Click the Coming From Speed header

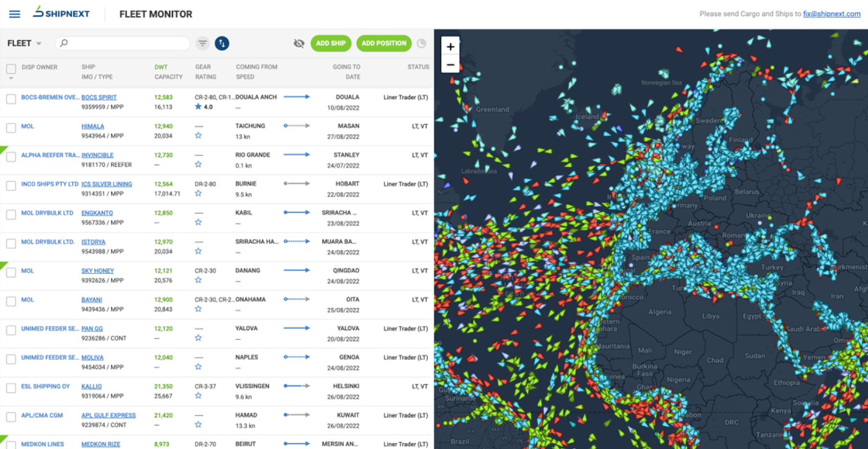[257, 72]
